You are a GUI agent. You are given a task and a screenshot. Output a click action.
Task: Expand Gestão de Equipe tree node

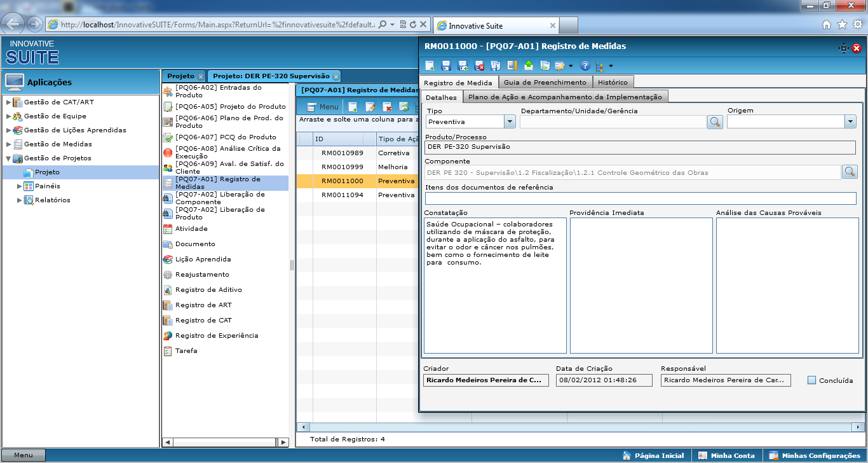point(9,116)
